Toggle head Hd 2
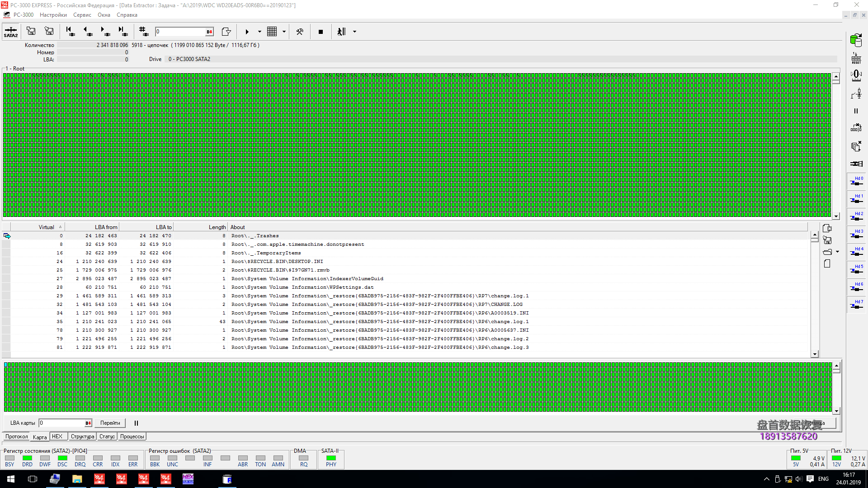The width and height of the screenshot is (868, 488). [x=857, y=216]
